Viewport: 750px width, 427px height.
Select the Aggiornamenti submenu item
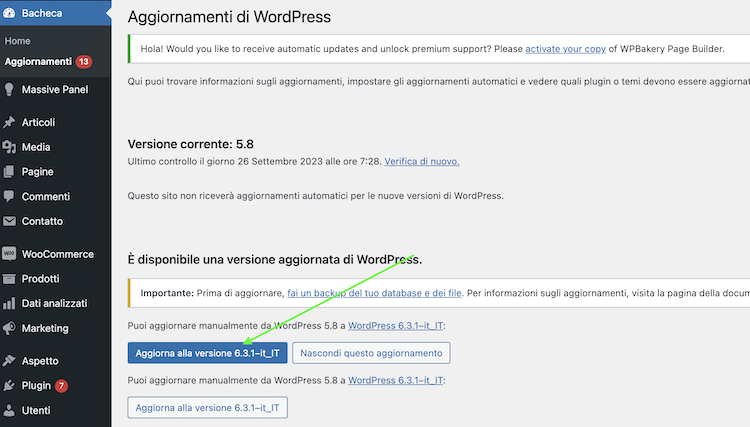(38, 62)
